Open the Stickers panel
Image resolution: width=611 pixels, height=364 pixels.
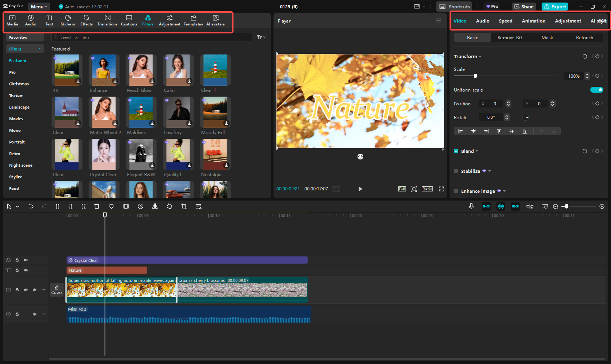(68, 20)
